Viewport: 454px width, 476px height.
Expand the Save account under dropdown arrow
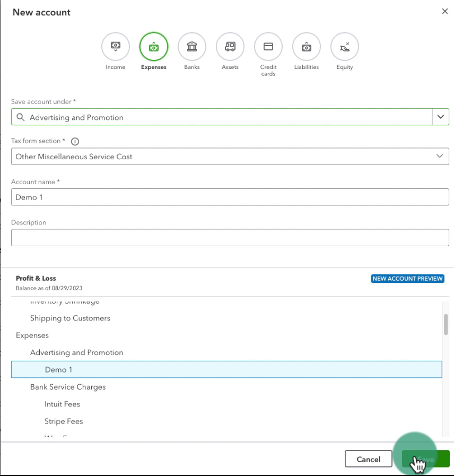pos(441,117)
